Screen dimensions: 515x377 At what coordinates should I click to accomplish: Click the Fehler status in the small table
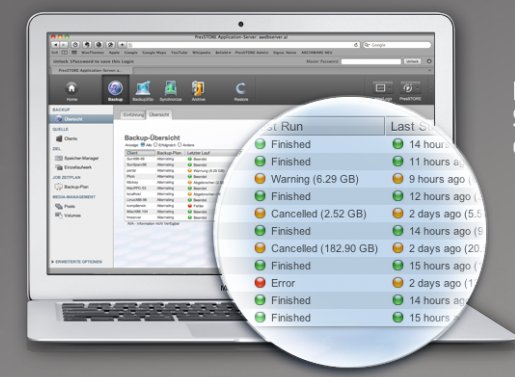coord(198,206)
